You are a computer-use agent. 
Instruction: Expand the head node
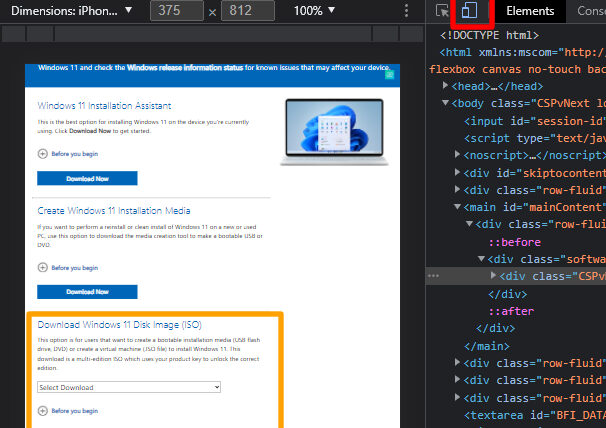[x=445, y=85]
